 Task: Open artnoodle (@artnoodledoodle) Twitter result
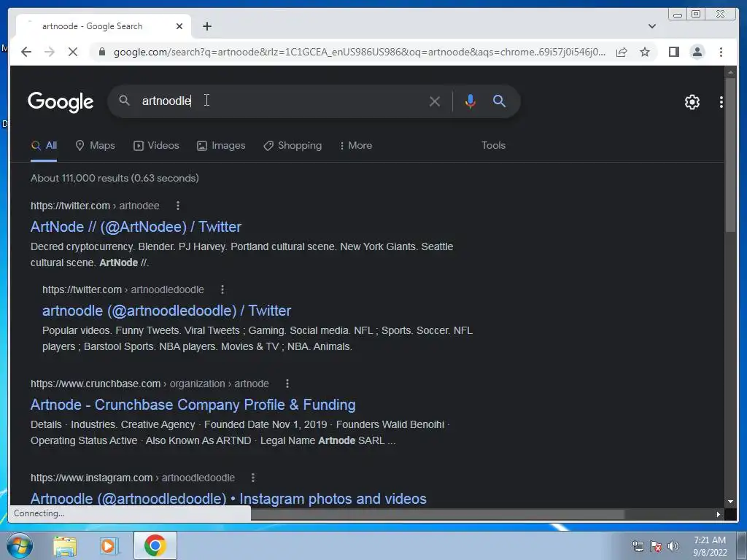[x=167, y=311]
